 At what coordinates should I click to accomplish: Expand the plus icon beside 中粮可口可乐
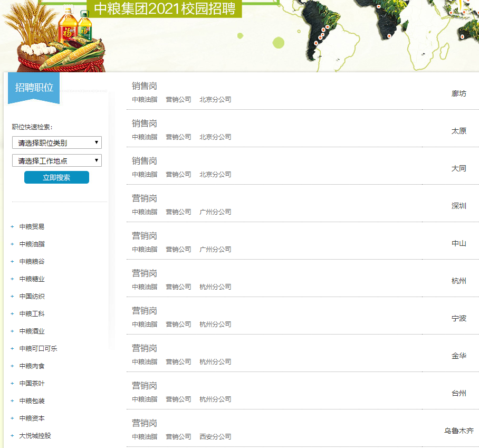12,349
